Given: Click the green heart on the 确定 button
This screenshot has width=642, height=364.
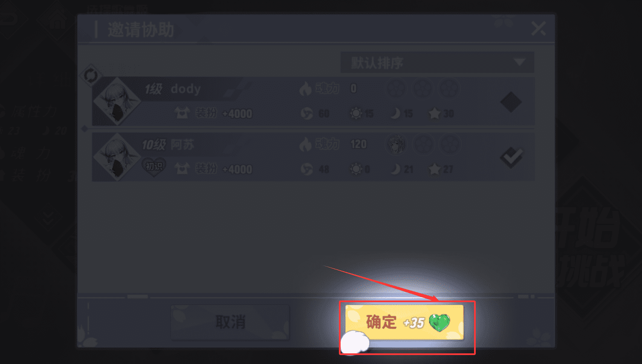Looking at the screenshot, I should point(439,323).
